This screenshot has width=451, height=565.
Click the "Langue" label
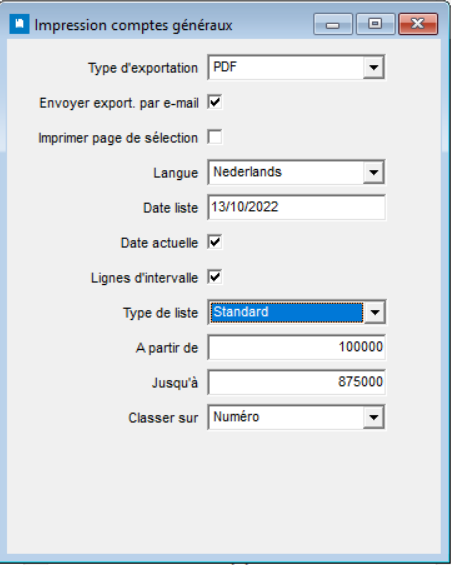coord(176,173)
